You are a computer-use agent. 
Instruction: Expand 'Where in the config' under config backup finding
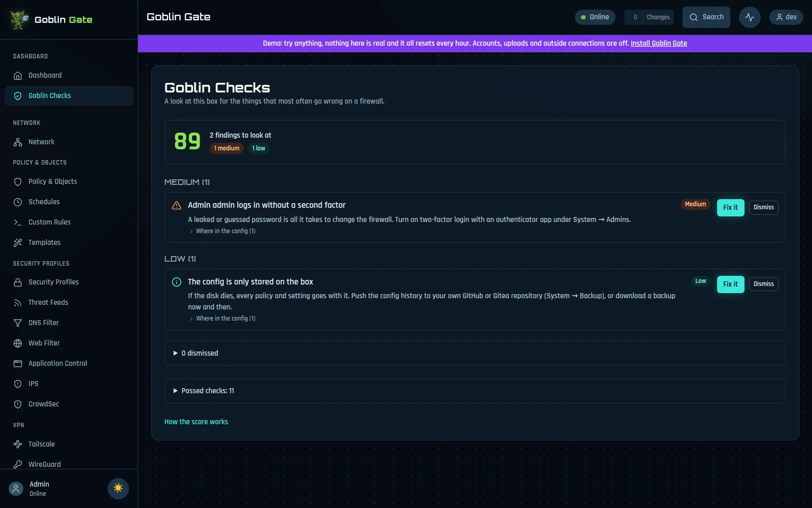222,319
